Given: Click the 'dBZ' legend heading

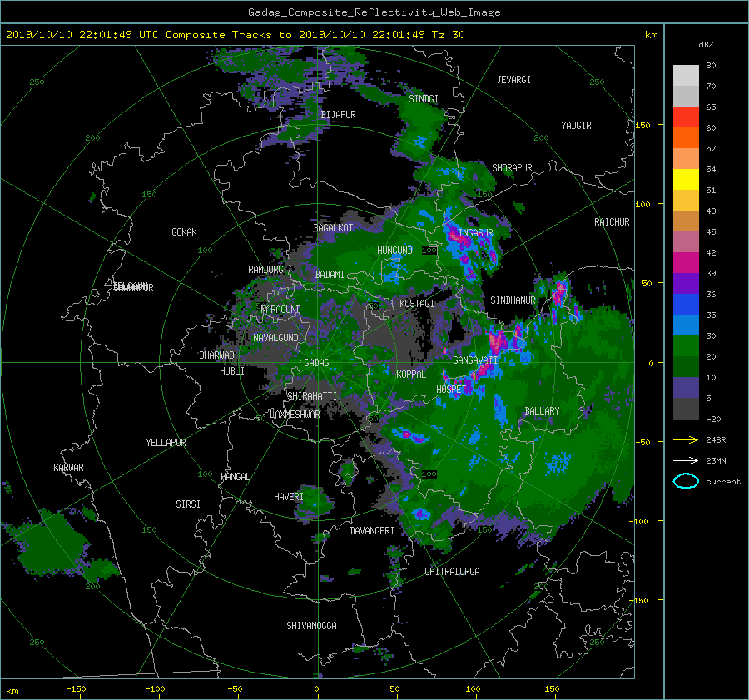Looking at the screenshot, I should pos(706,45).
